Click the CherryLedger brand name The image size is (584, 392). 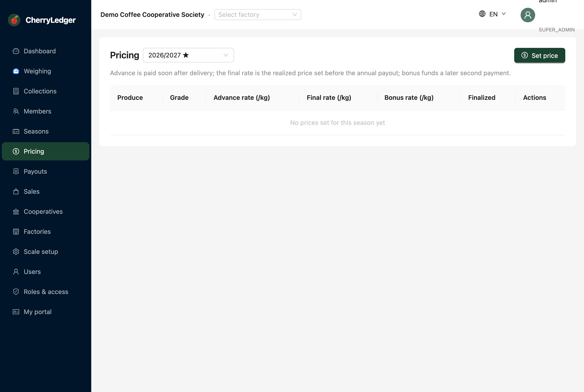click(51, 20)
